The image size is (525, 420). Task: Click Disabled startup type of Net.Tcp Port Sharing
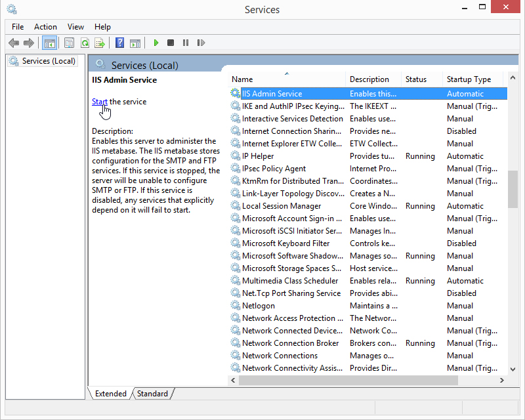[x=461, y=293]
